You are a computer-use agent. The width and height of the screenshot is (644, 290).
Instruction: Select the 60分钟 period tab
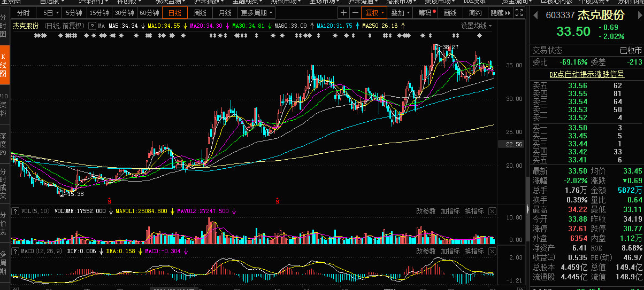pos(149,13)
